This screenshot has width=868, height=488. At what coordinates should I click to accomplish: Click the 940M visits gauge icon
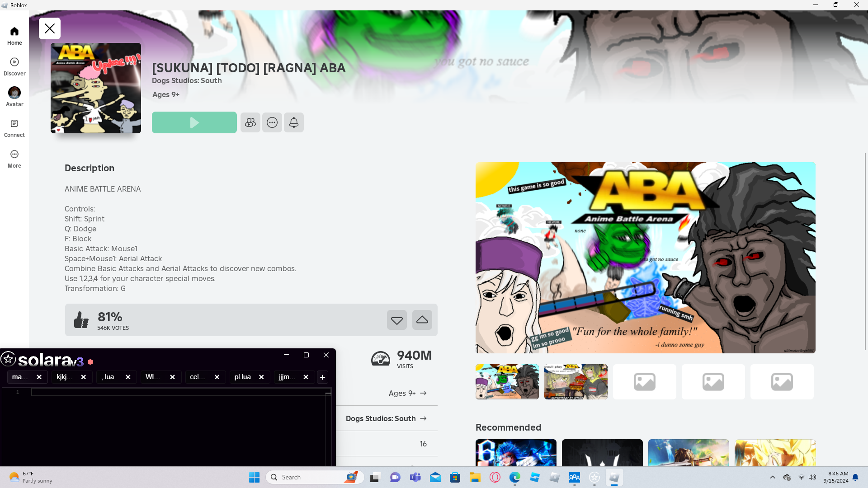pos(381,359)
